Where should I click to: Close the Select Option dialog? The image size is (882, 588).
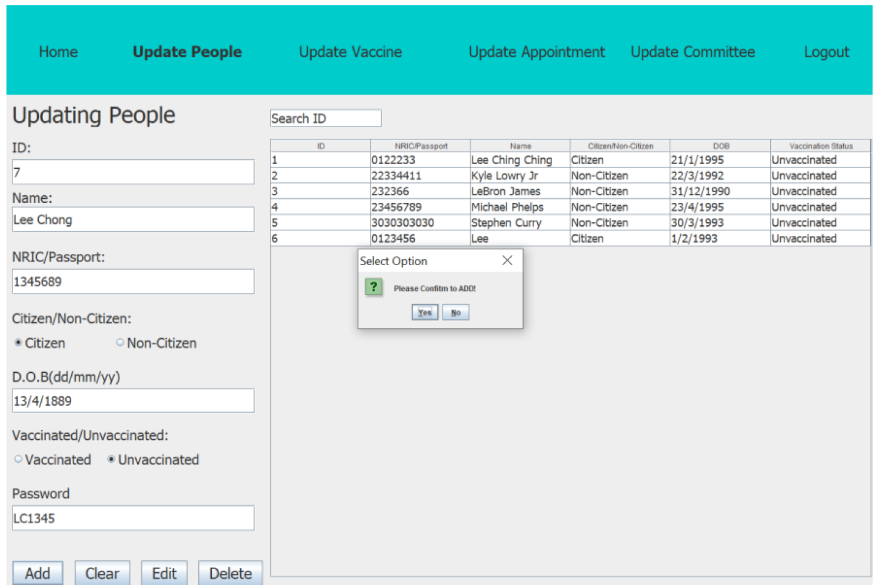click(x=507, y=260)
